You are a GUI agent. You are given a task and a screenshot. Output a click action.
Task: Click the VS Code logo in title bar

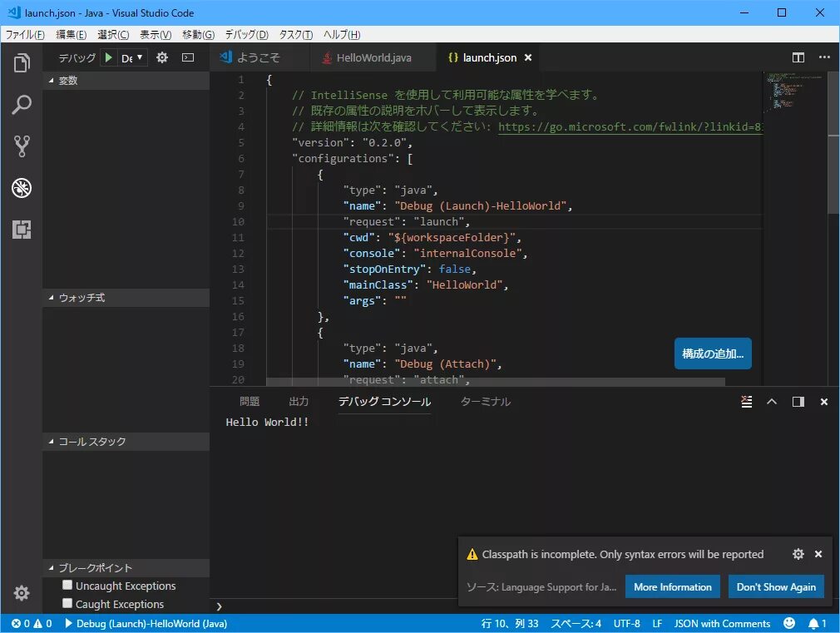14,12
